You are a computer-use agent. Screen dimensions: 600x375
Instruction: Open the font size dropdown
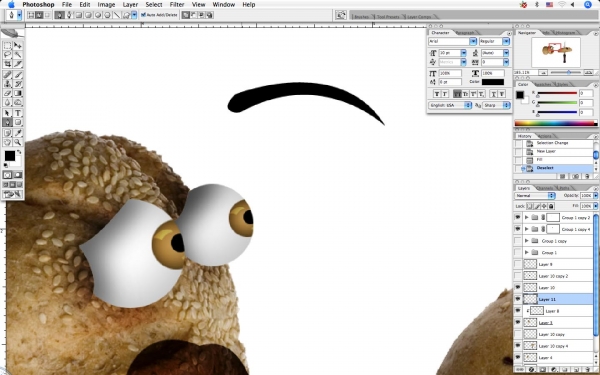[x=463, y=53]
